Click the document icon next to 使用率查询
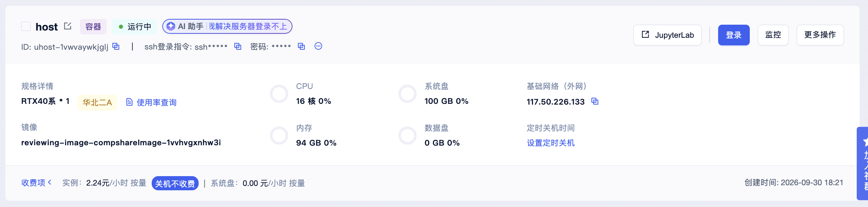Screen dimensions: 868x207 pos(129,102)
